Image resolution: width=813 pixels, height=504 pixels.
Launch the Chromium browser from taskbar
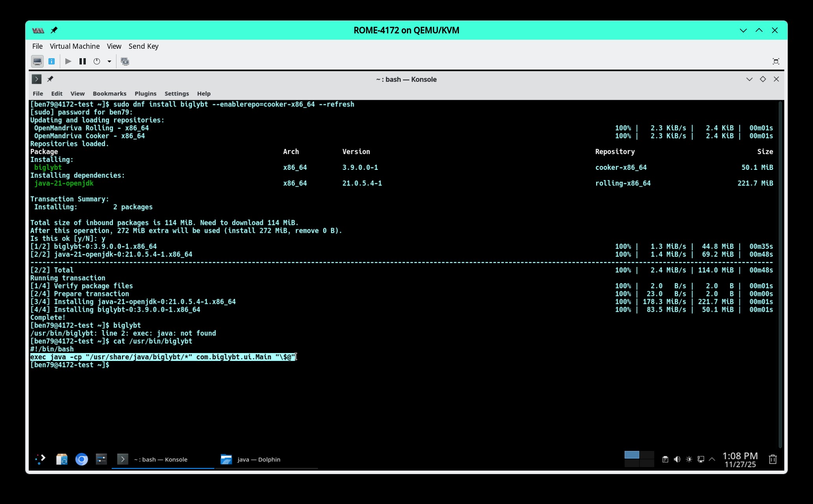pos(81,459)
